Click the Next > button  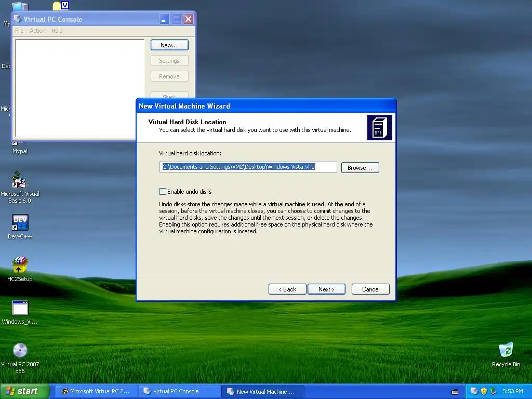tap(326, 289)
